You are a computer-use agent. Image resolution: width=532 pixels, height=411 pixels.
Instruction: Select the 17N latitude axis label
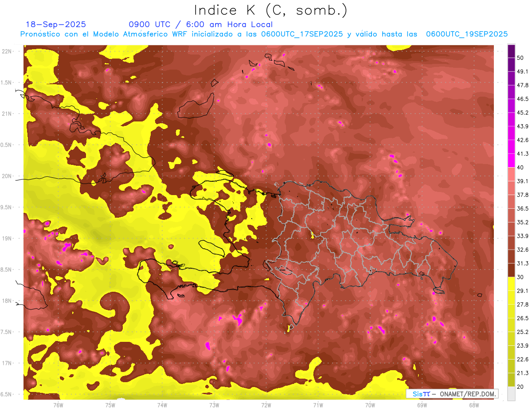pos(8,363)
